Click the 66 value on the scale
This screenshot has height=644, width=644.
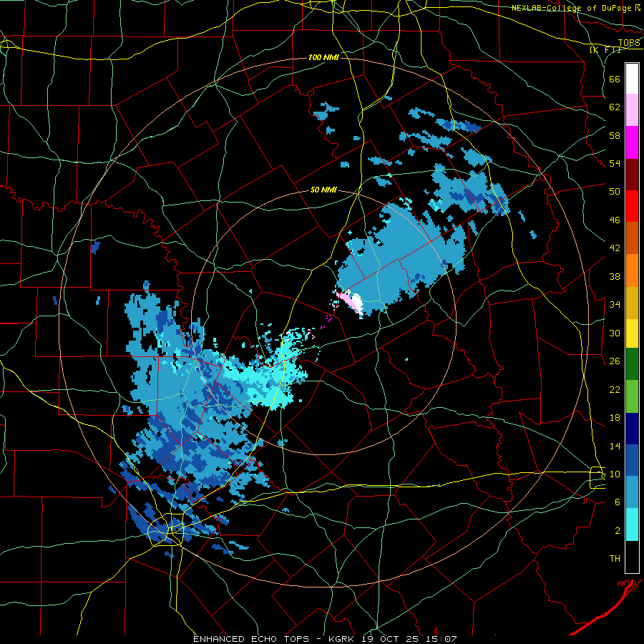pyautogui.click(x=615, y=79)
